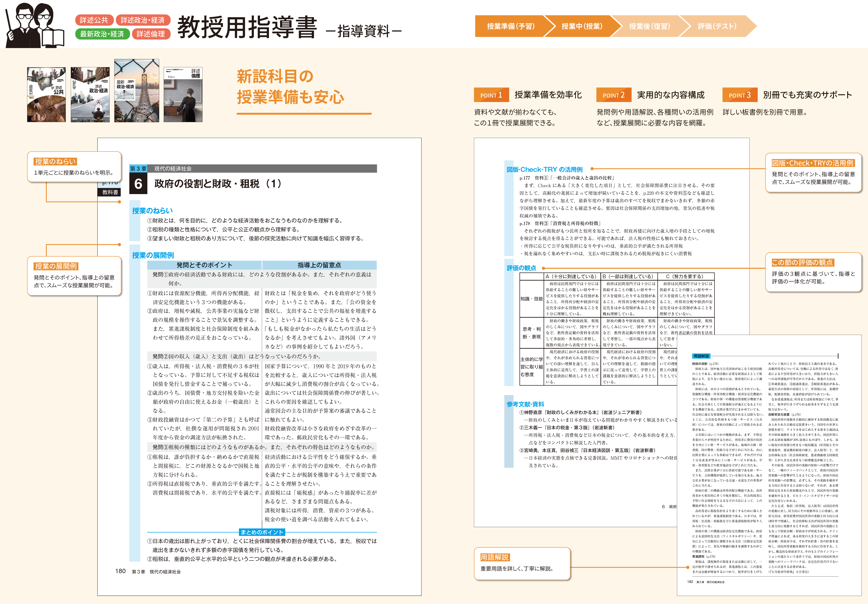Click the 詳述 倫理 textbook cover

coord(183,94)
